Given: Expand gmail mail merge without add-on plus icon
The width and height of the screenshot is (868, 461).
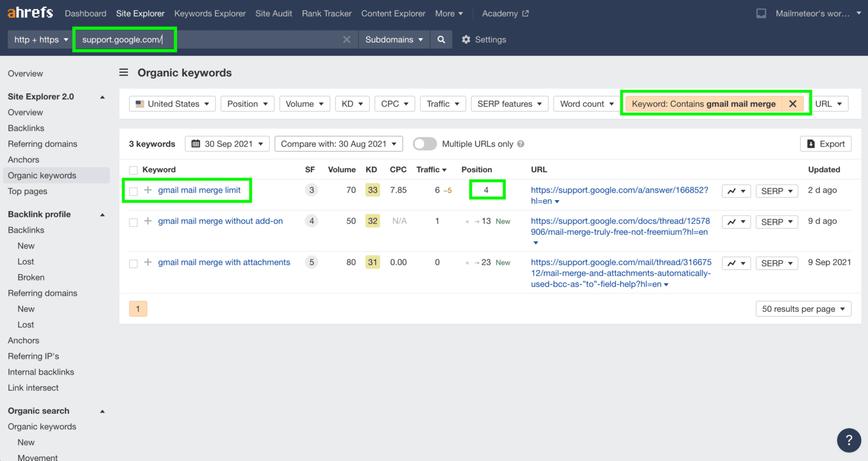Looking at the screenshot, I should 148,221.
